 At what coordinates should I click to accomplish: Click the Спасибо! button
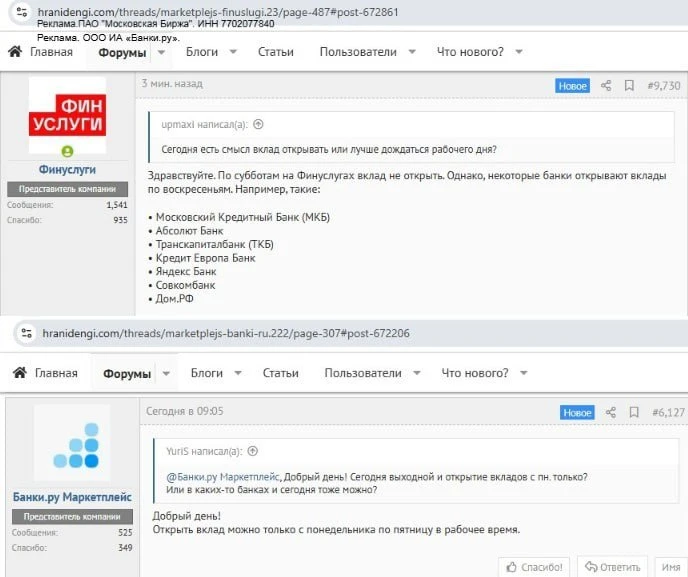tap(534, 567)
